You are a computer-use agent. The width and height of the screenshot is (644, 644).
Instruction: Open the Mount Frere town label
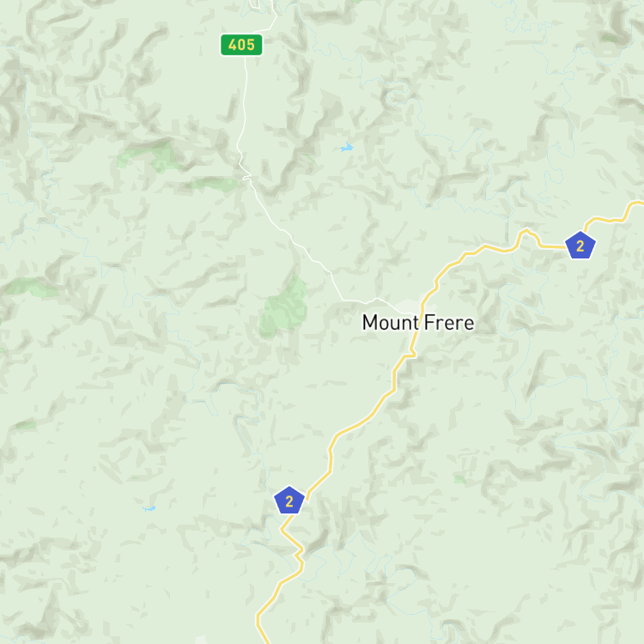[x=417, y=322]
